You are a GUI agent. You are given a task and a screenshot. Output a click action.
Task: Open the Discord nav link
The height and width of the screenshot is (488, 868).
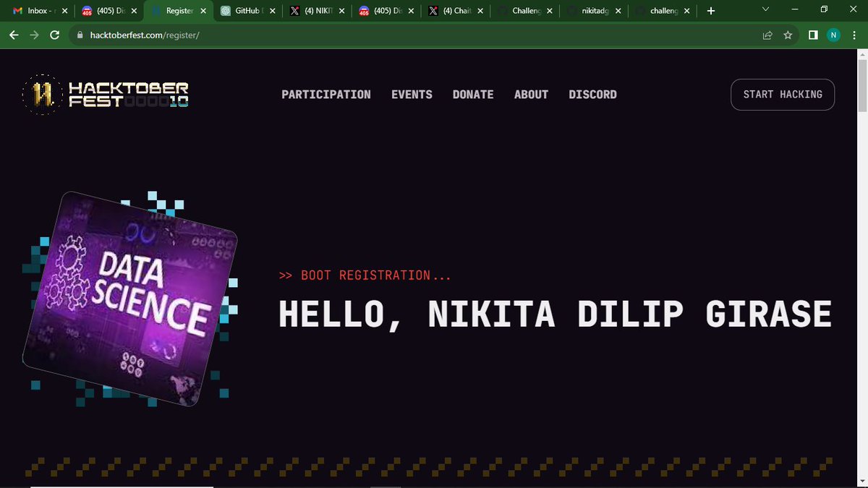593,95
